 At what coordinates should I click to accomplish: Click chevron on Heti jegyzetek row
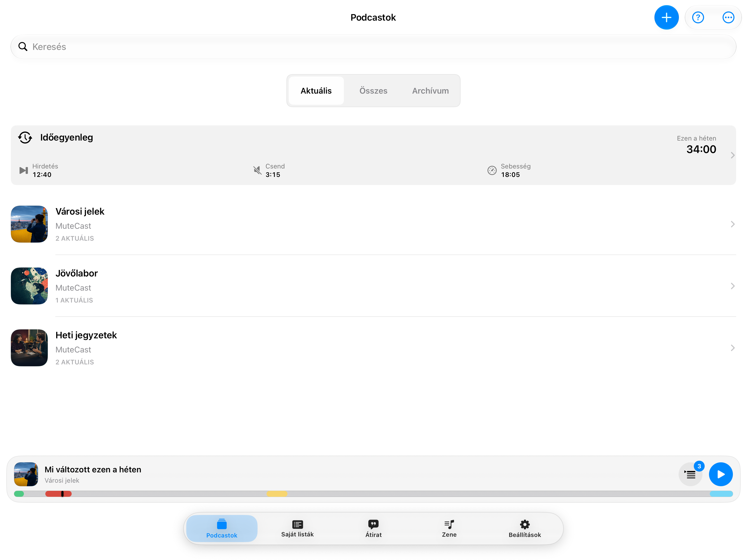coord(732,348)
